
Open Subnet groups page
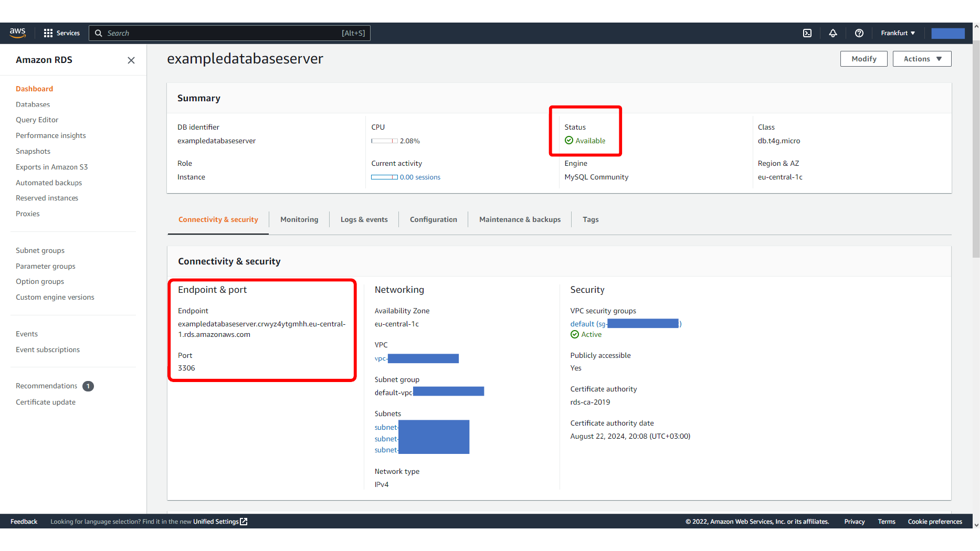[x=40, y=250]
